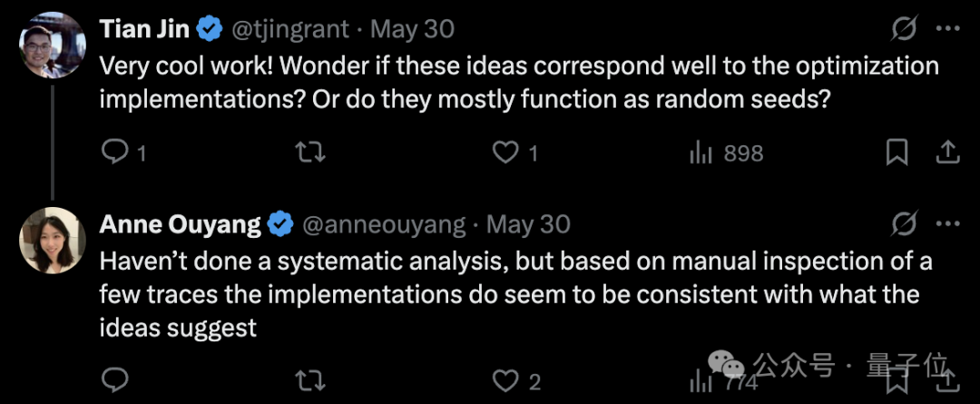Open Anne Ouyang's profile picture
The width and height of the screenshot is (980, 404).
[53, 241]
